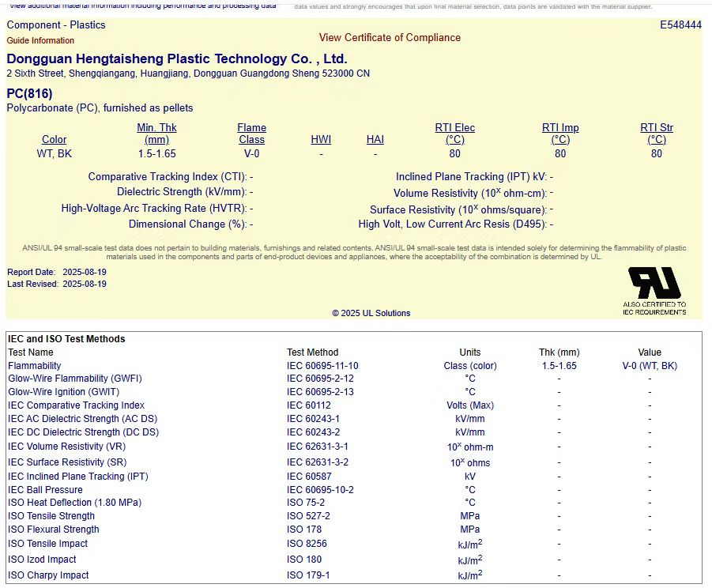The height and width of the screenshot is (588, 712).
Task: Click Comparative Tracking Index (CTI) label
Action: click(168, 176)
